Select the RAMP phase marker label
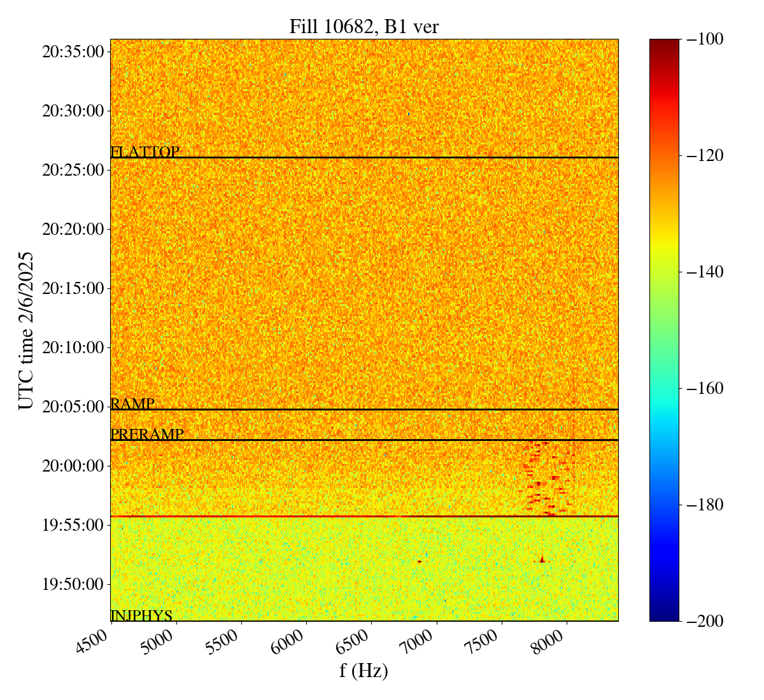The image size is (764, 700). [132, 404]
